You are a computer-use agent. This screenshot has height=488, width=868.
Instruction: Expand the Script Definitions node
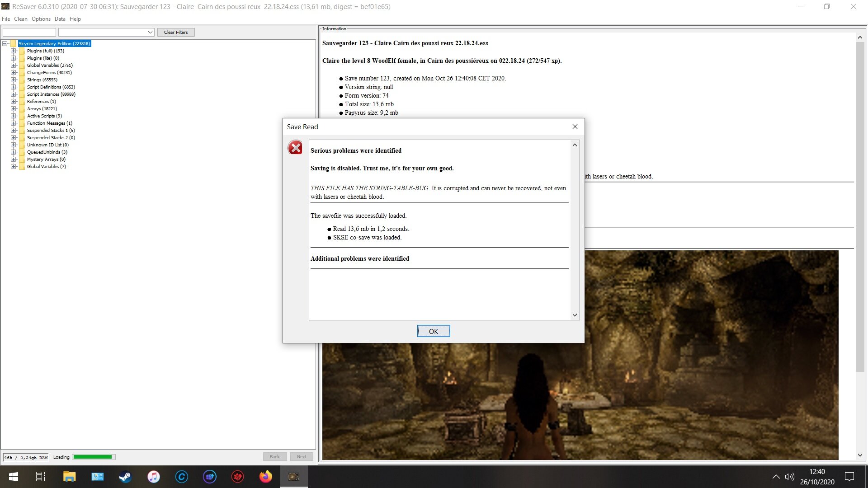pyautogui.click(x=14, y=87)
